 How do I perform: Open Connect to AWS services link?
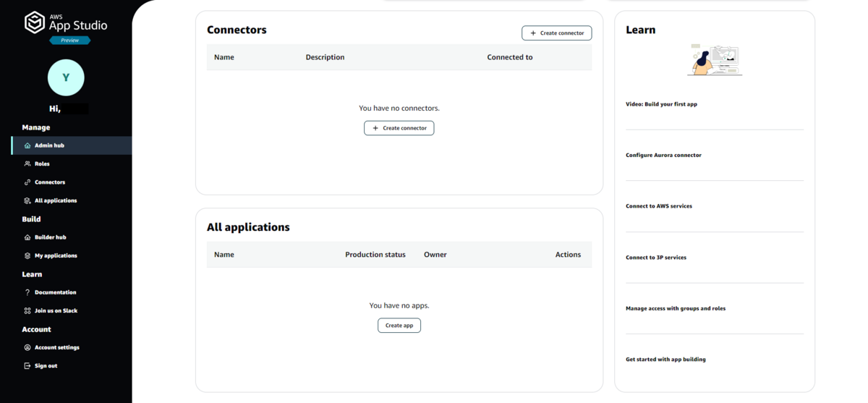[659, 206]
